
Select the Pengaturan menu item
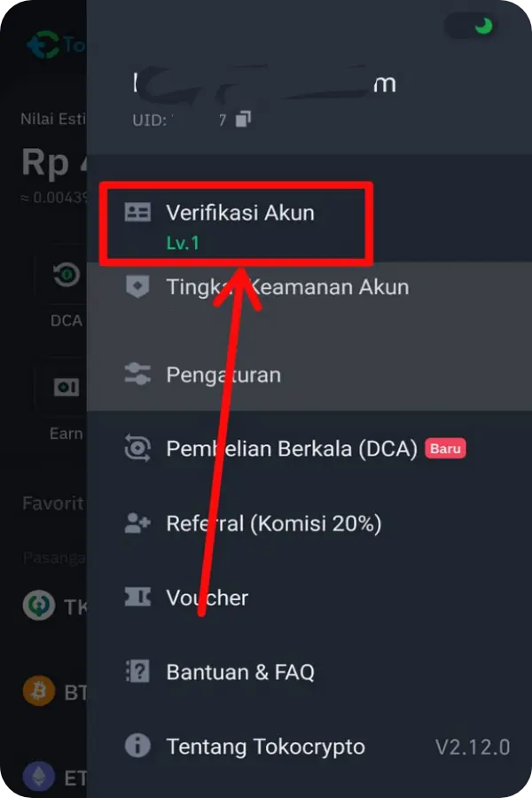[x=222, y=374]
